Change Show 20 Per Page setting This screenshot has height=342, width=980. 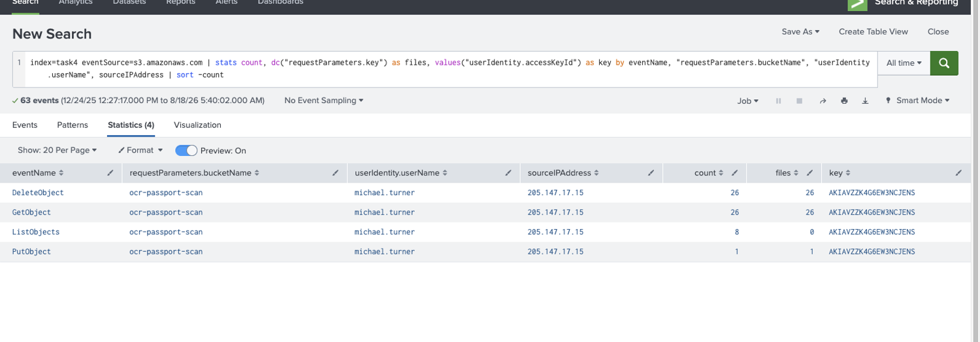click(x=57, y=150)
